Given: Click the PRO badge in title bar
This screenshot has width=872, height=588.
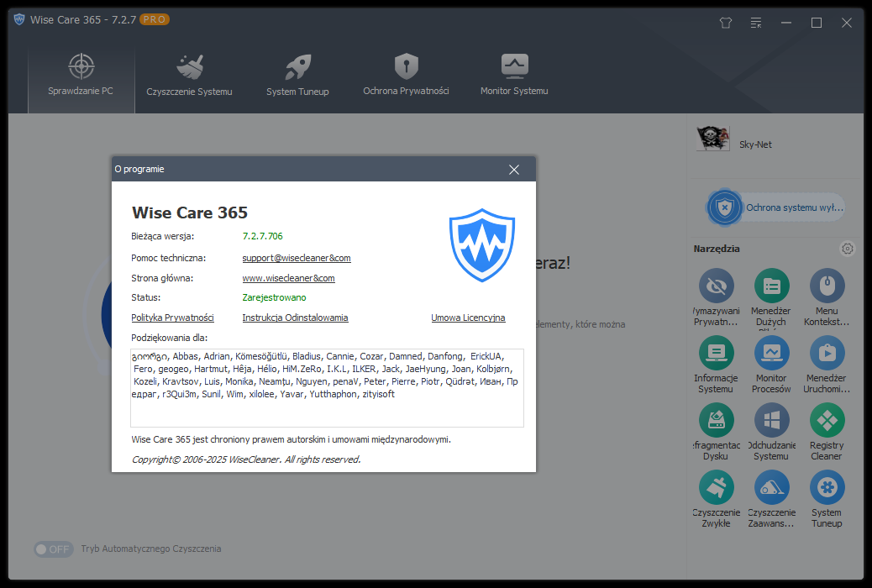Looking at the screenshot, I should [154, 19].
